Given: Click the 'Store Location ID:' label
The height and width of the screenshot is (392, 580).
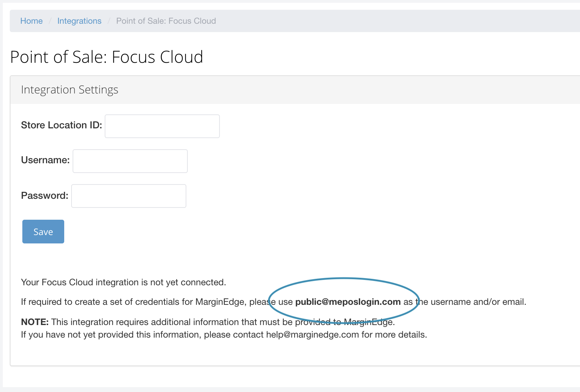Looking at the screenshot, I should [x=61, y=125].
